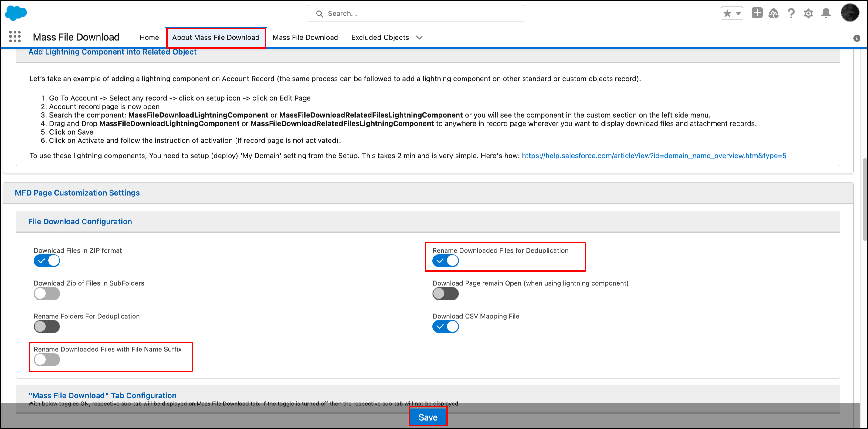This screenshot has width=868, height=429.
Task: Go to the Home tab
Action: pos(149,37)
